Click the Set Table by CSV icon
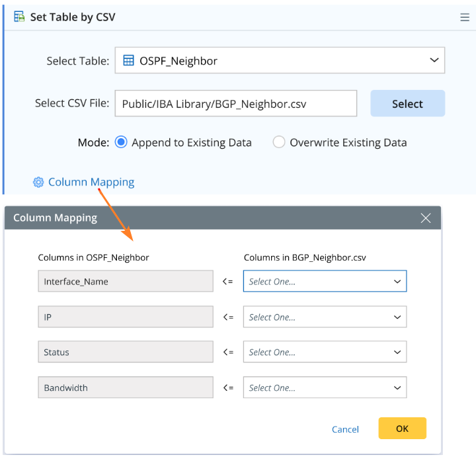Image resolution: width=476 pixels, height=457 pixels. 19,17
